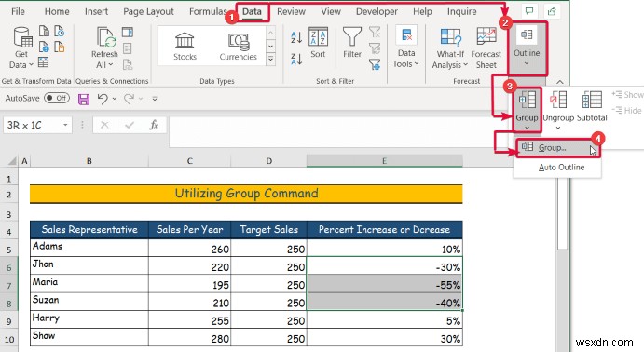The width and height of the screenshot is (644, 352).
Task: Click the Clear filter icon
Action: click(x=375, y=32)
